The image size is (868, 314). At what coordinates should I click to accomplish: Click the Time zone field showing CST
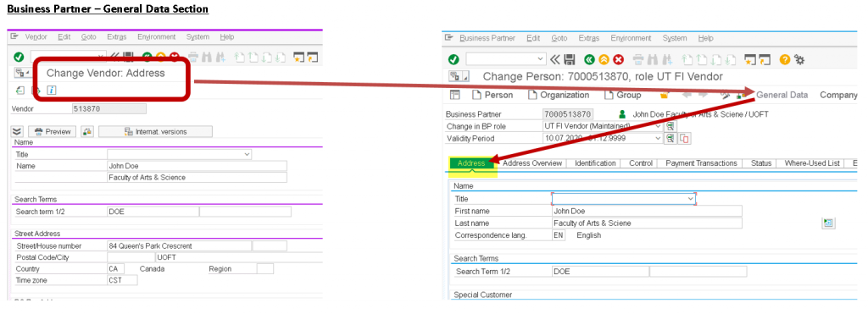(122, 280)
